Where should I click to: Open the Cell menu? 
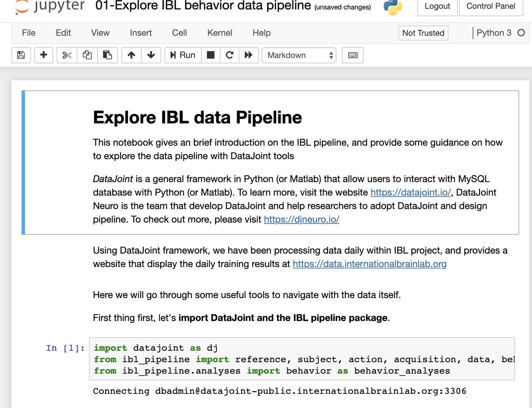tap(180, 33)
